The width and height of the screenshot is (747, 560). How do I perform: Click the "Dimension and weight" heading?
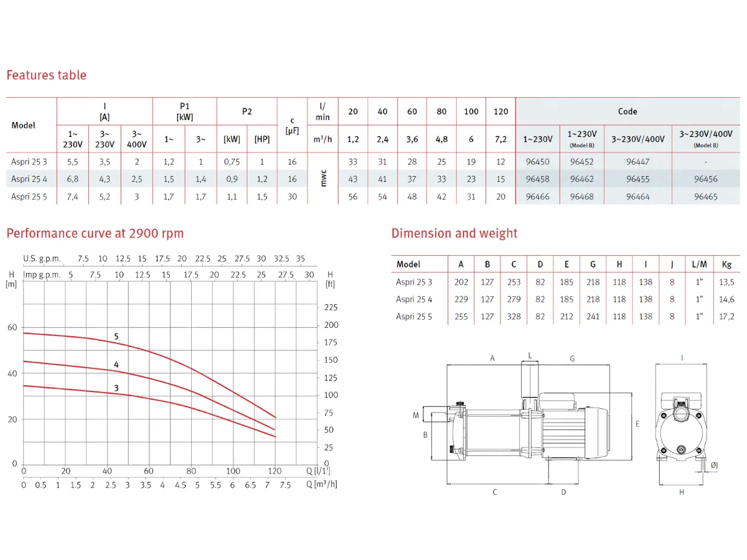tap(454, 233)
